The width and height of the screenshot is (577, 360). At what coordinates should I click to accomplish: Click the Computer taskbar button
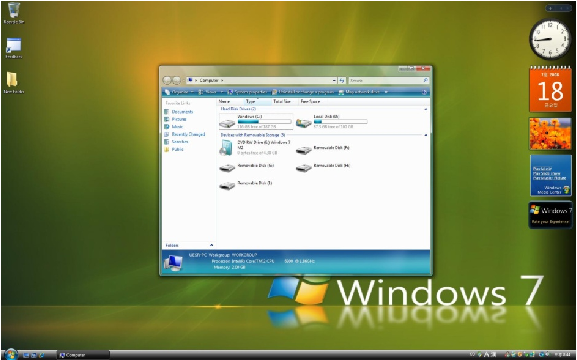click(83, 355)
